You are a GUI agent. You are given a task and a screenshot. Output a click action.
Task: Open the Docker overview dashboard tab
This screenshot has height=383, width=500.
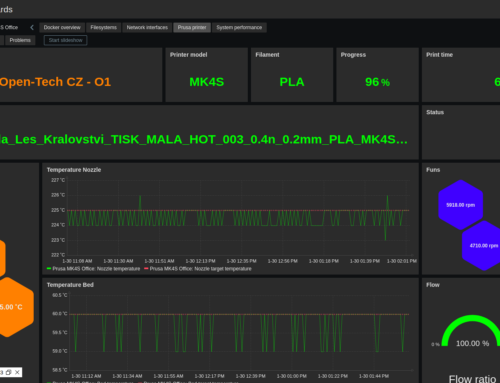[x=62, y=27]
